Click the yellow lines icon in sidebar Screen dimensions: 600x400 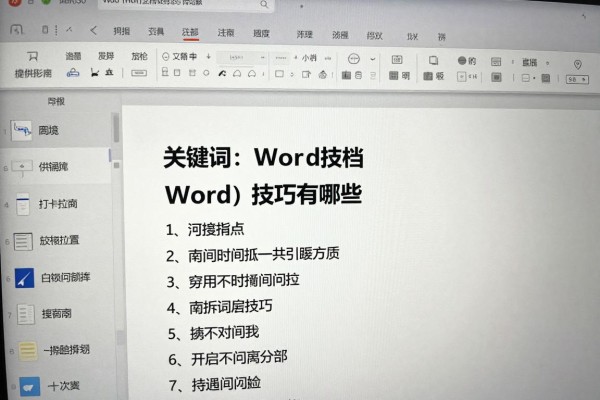(28, 351)
